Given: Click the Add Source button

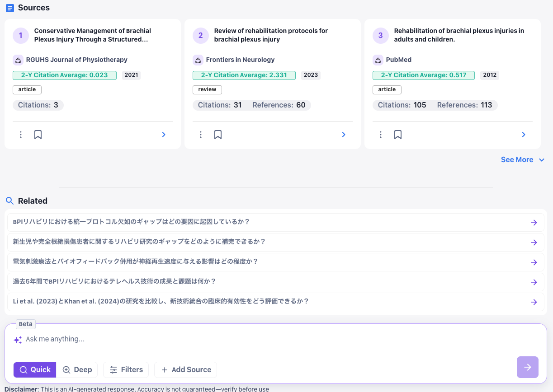Looking at the screenshot, I should point(185,369).
